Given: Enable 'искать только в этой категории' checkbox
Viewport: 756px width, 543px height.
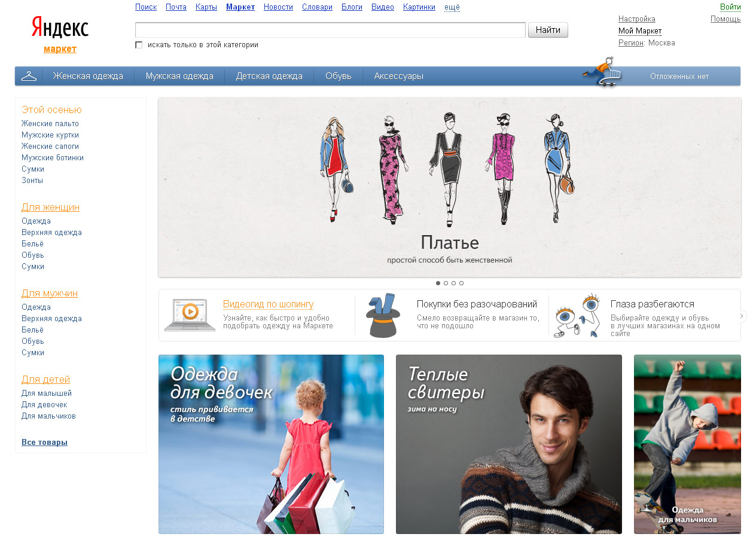Looking at the screenshot, I should 139,45.
